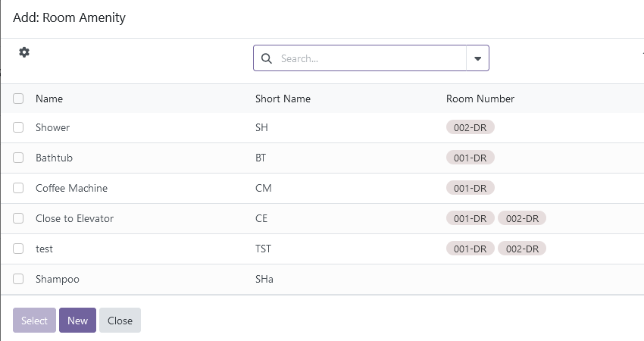Click the Close button
Image resolution: width=644 pixels, height=341 pixels.
click(120, 321)
